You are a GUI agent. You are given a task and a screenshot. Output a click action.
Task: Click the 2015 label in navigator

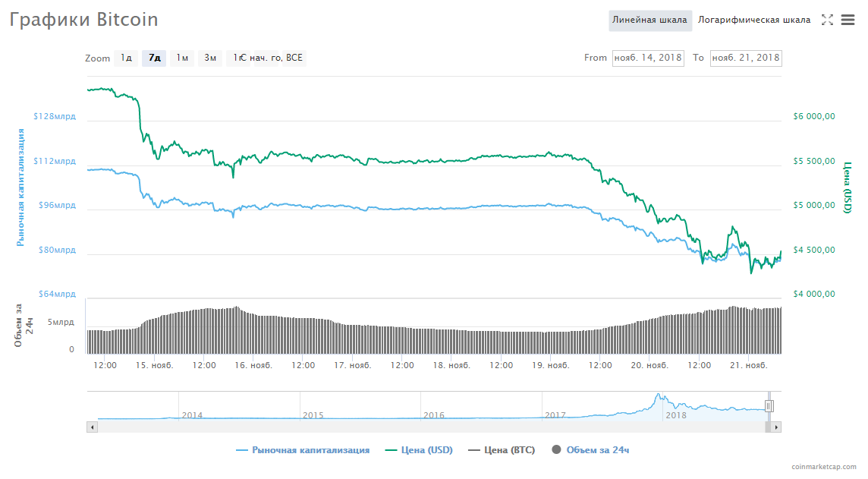tap(313, 414)
